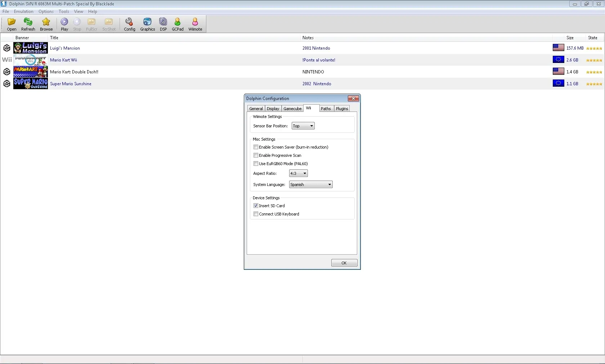
Task: Open a game file with Open icon
Action: [12, 24]
